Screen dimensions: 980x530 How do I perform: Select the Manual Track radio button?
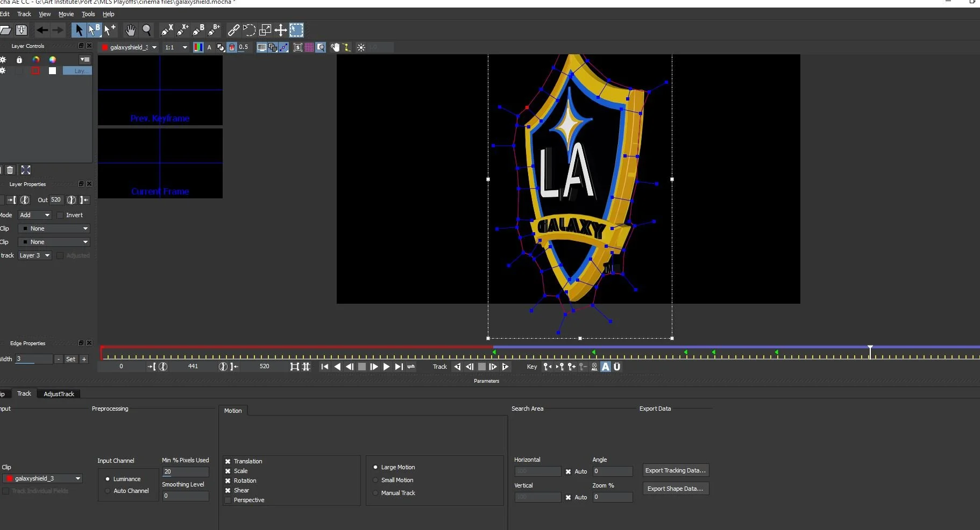(x=375, y=493)
